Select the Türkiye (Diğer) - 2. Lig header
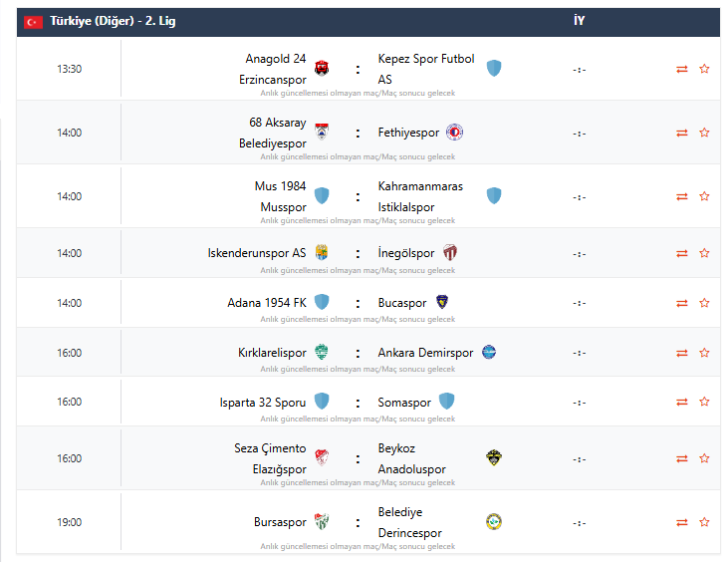Image resolution: width=728 pixels, height=562 pixels. [113, 21]
